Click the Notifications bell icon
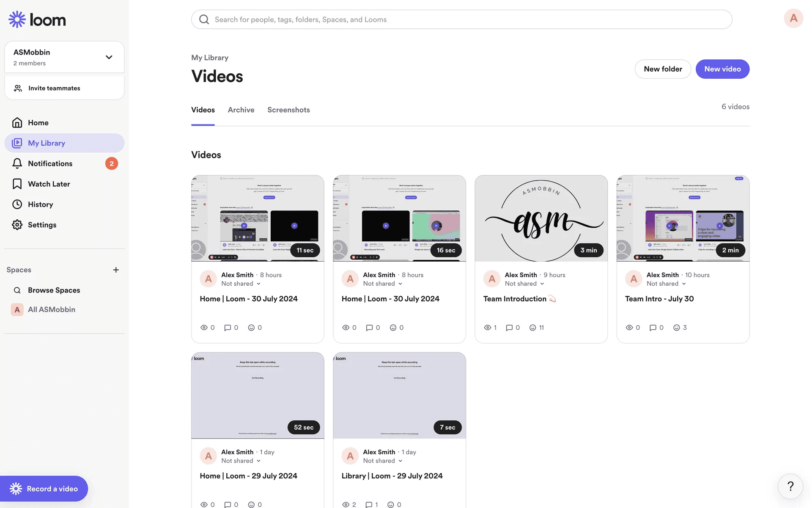This screenshot has height=508, width=812. click(17, 163)
